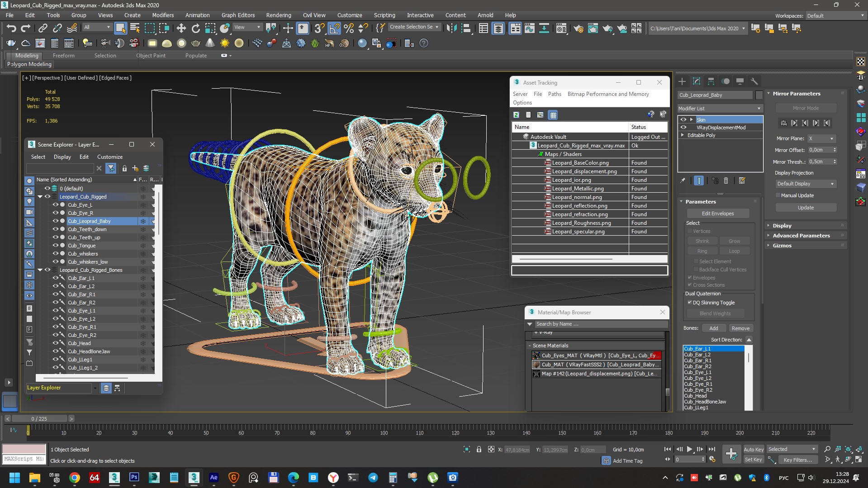Click the Auto Key button

coord(754,450)
